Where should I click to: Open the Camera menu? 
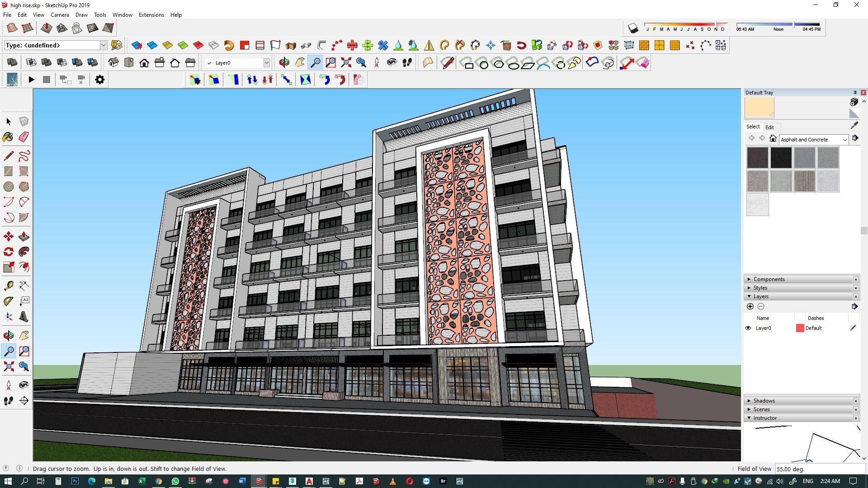point(60,15)
